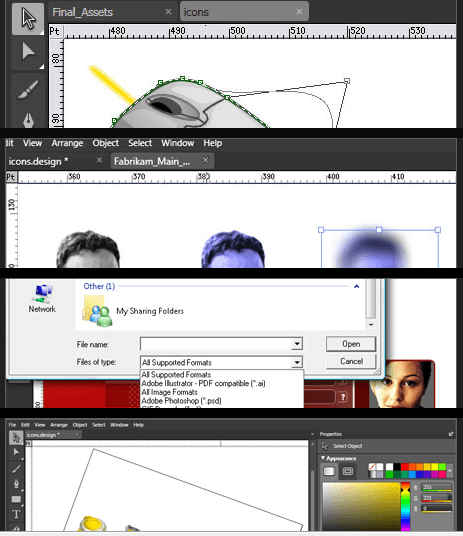This screenshot has width=463, height=536.
Task: Expand the File name dropdown arrow
Action: (297, 344)
